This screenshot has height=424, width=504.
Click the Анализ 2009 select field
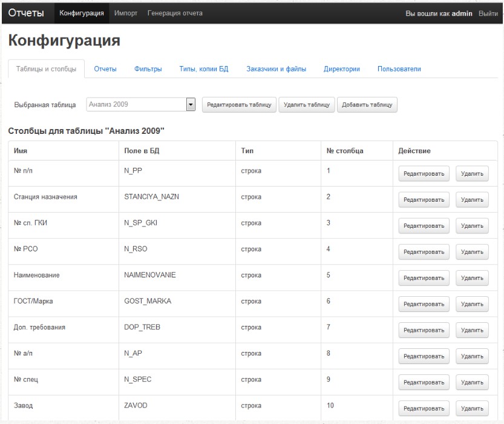141,104
